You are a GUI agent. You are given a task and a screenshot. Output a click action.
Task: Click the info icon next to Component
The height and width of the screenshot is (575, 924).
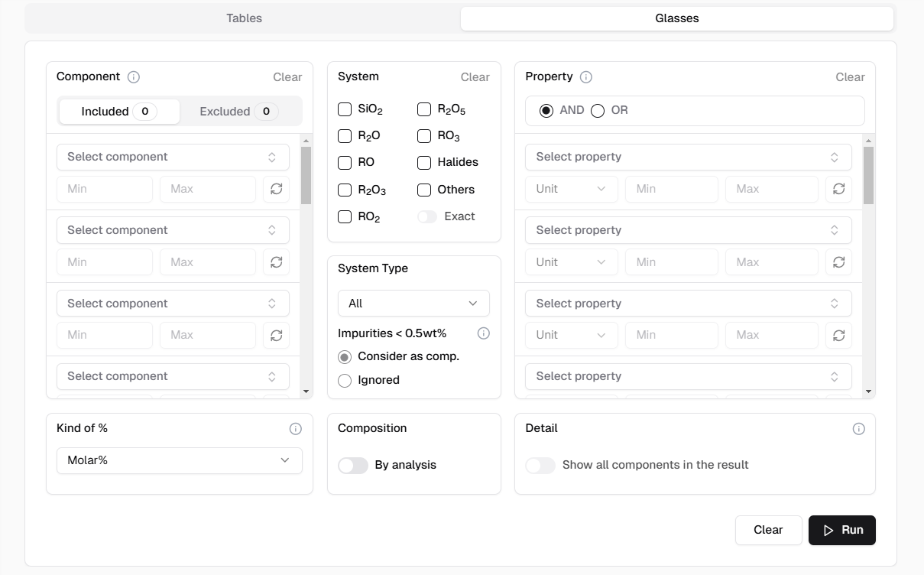(134, 77)
